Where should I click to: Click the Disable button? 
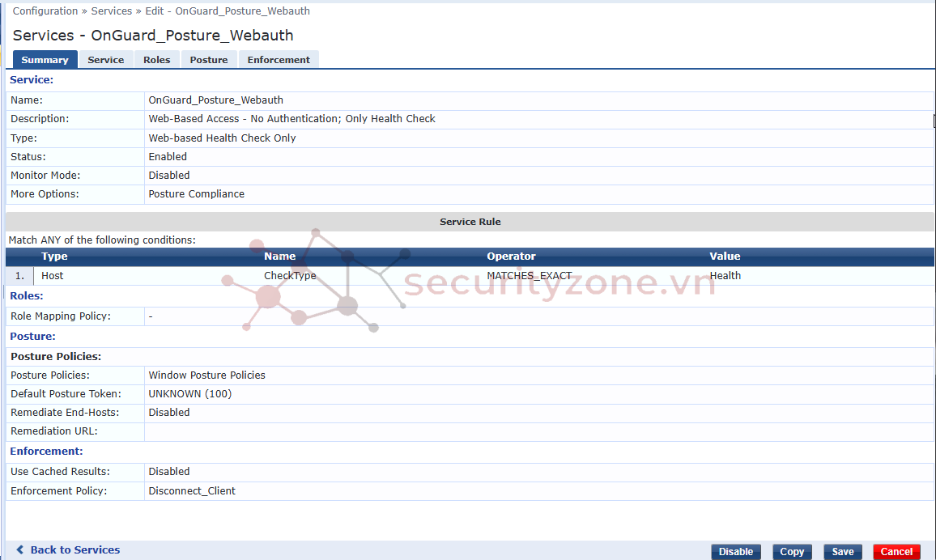pos(735,551)
